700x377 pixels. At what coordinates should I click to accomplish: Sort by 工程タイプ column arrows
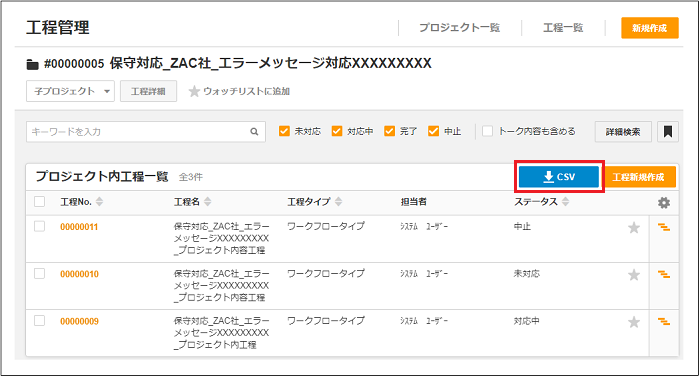(338, 202)
